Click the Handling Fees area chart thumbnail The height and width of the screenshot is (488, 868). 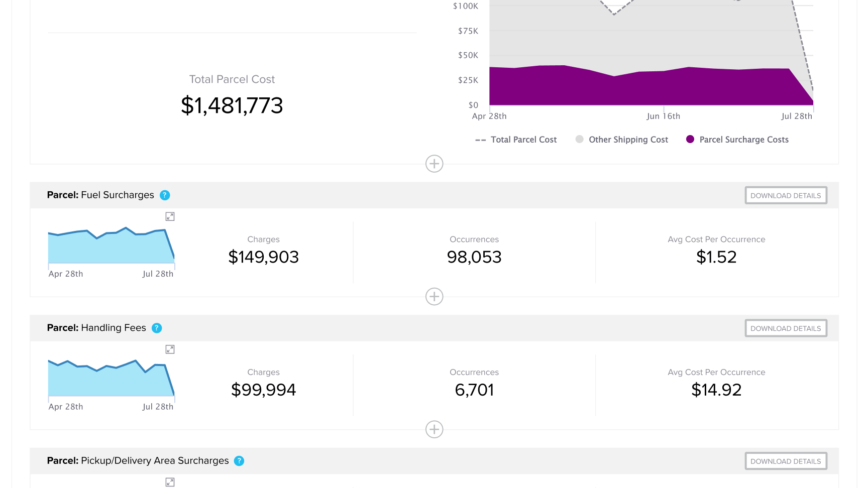(111, 378)
